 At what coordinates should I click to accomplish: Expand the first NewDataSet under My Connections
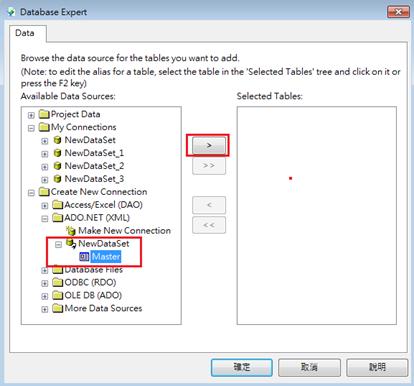[x=45, y=141]
